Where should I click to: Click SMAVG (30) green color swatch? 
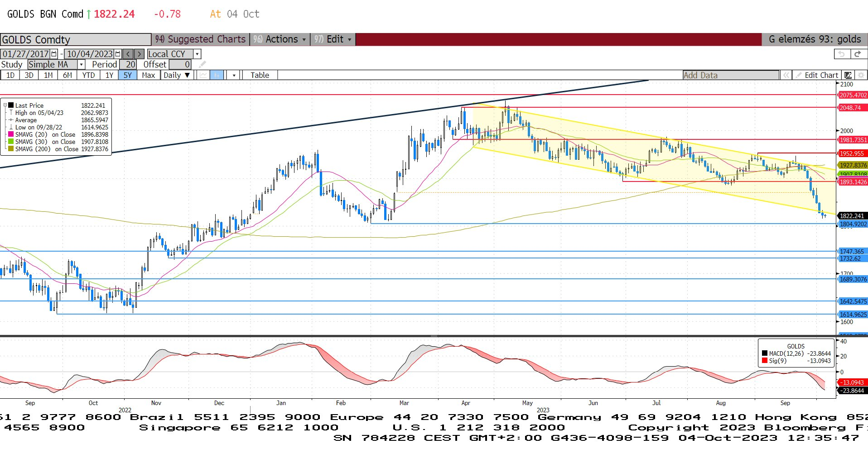coord(11,142)
